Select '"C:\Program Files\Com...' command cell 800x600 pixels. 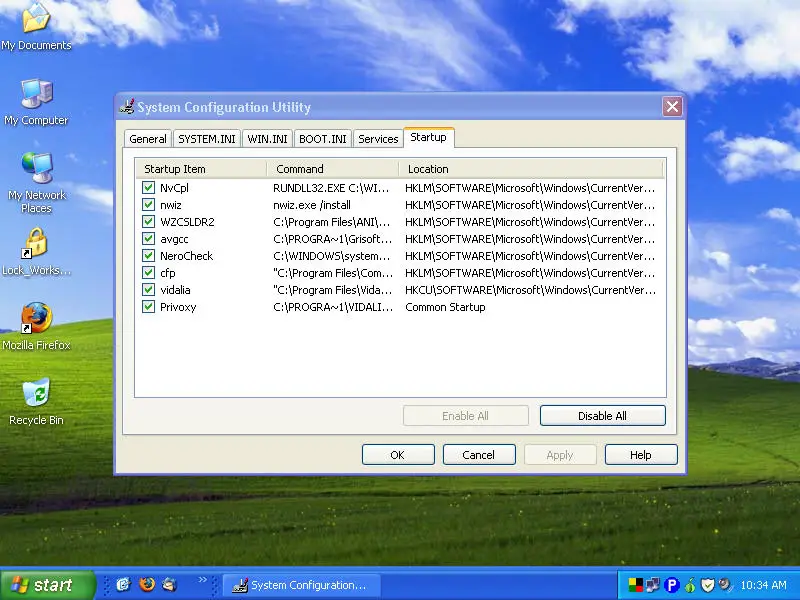333,273
